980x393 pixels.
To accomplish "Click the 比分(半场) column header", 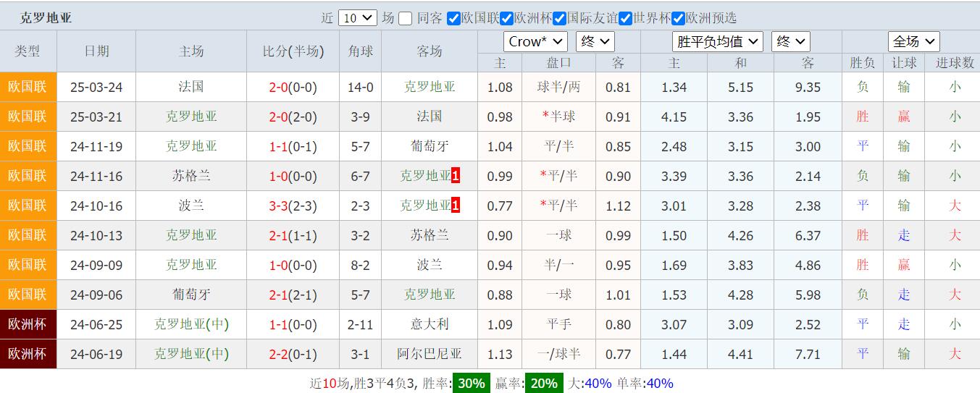I will pos(293,51).
